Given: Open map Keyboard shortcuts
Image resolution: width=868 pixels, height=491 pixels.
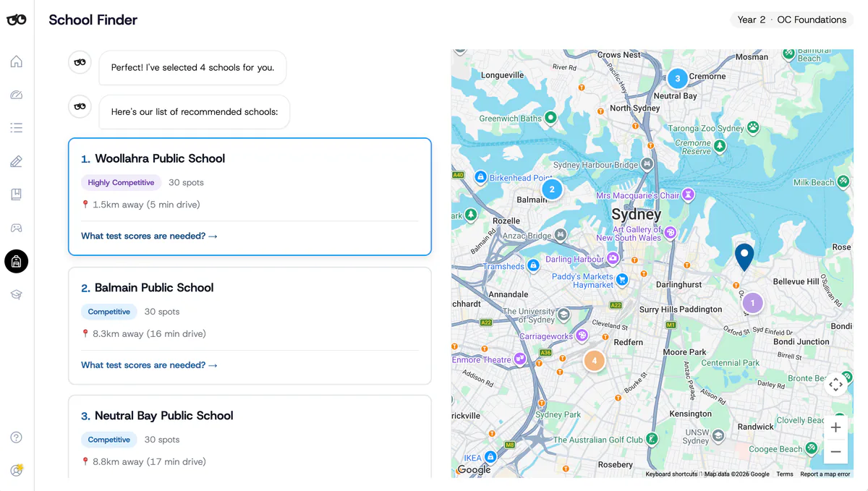Looking at the screenshot, I should coord(671,474).
